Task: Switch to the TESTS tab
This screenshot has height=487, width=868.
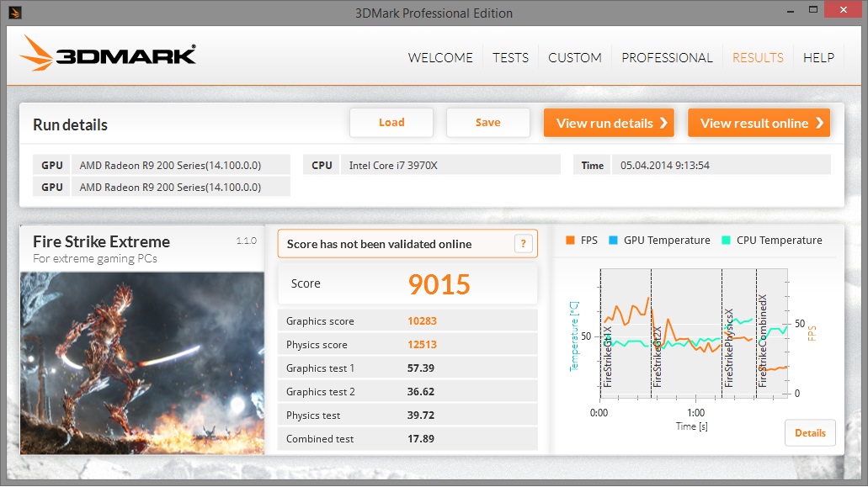Action: 510,57
